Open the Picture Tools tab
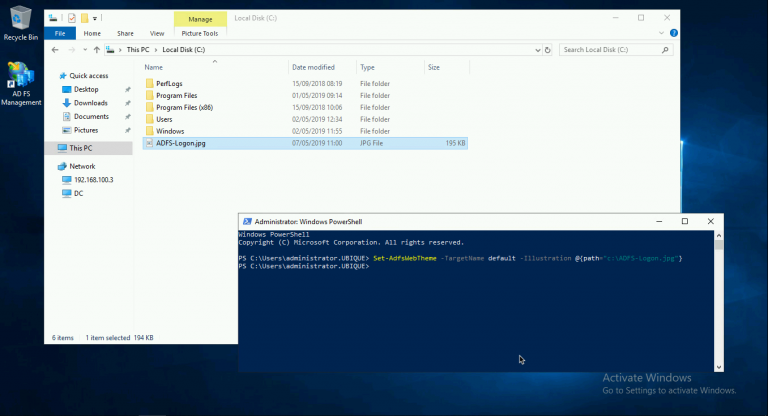Viewport: 768px width, 416px height. click(200, 33)
